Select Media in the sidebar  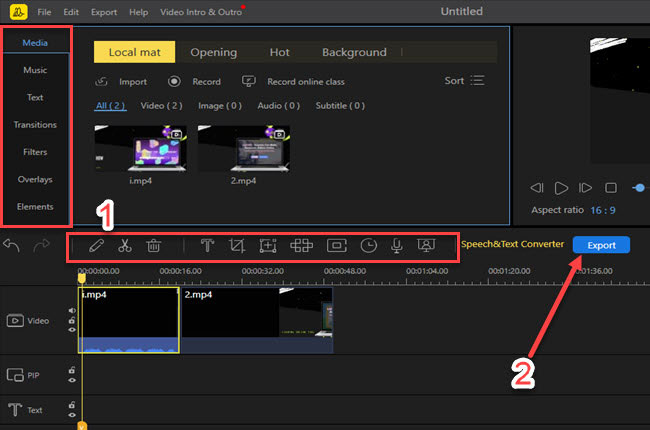35,43
